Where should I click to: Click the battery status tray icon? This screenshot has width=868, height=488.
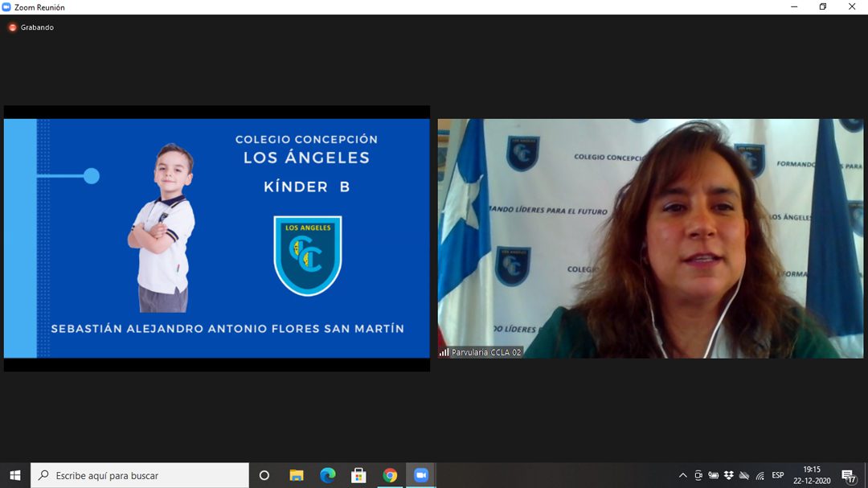coord(714,475)
